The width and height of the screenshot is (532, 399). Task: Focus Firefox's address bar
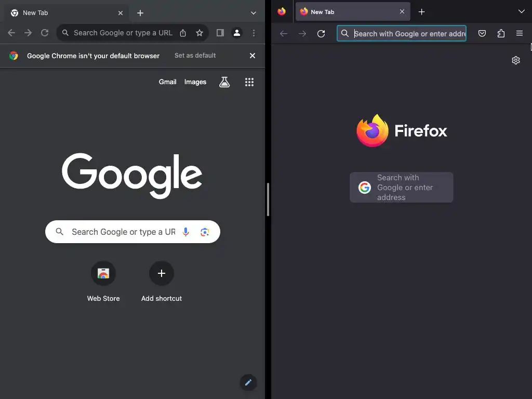click(402, 33)
